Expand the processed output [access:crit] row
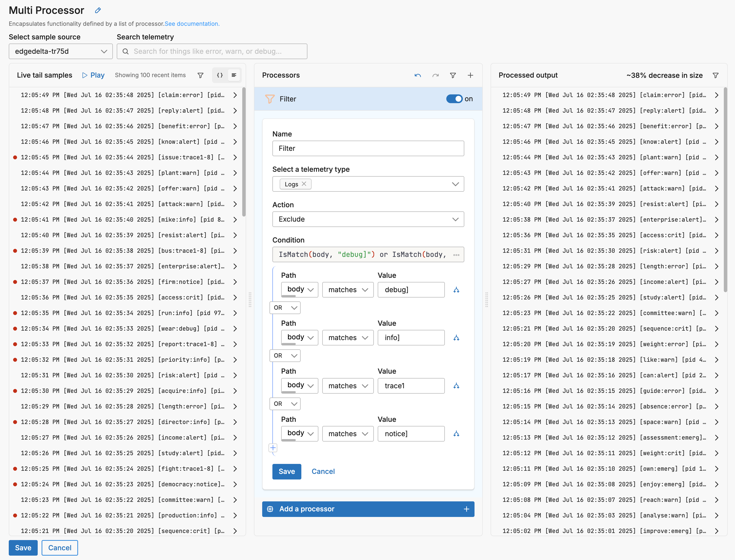735x560 pixels. pyautogui.click(x=716, y=235)
